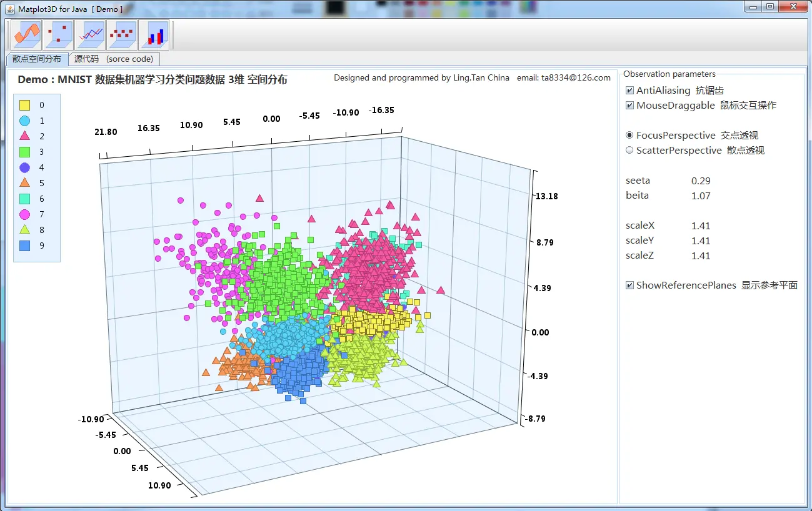Toggle the AntiAliasing checkbox
Viewport: 812px width, 511px height.
pyautogui.click(x=629, y=91)
